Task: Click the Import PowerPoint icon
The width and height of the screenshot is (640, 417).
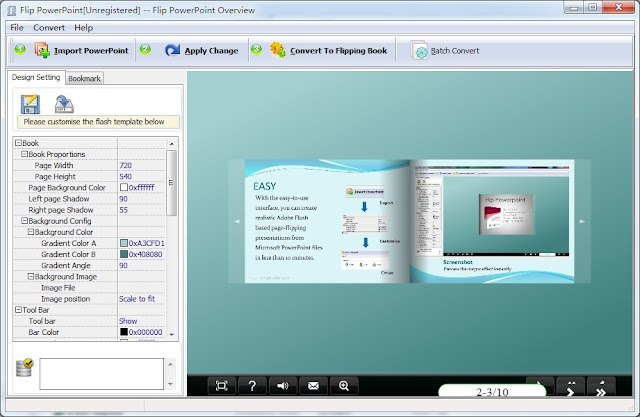Action: click(42, 51)
